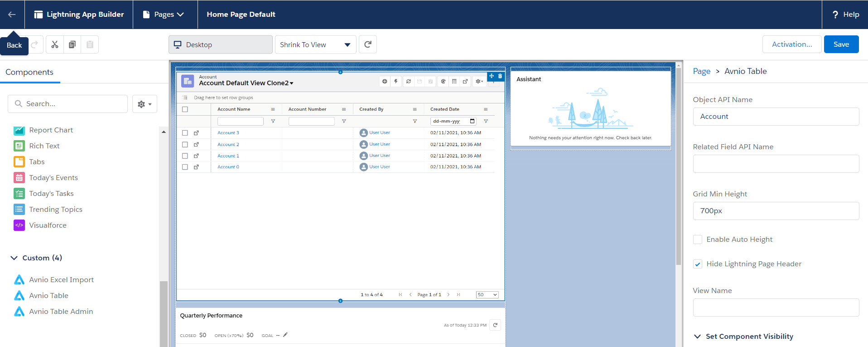Tick the checkbox for the Account 3 row
The image size is (868, 347).
click(185, 133)
